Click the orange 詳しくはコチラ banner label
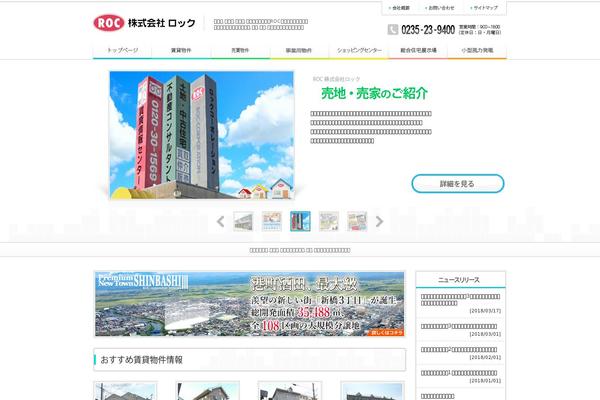Viewport: 600px width, 400px height. pos(386,333)
